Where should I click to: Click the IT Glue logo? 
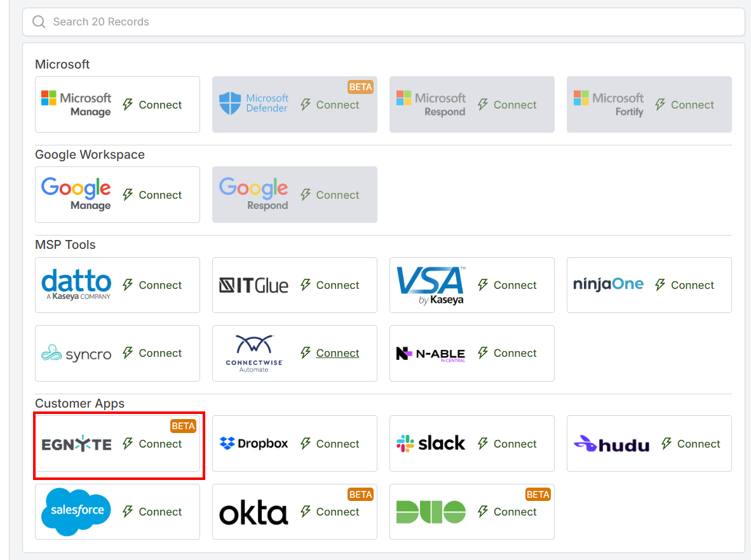pyautogui.click(x=254, y=285)
